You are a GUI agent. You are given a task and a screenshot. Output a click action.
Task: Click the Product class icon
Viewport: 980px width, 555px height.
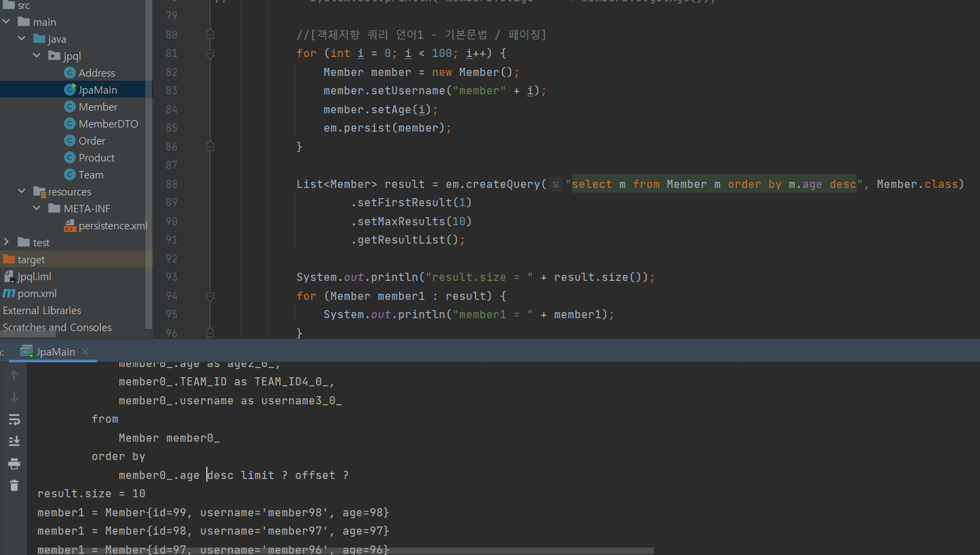tap(69, 157)
